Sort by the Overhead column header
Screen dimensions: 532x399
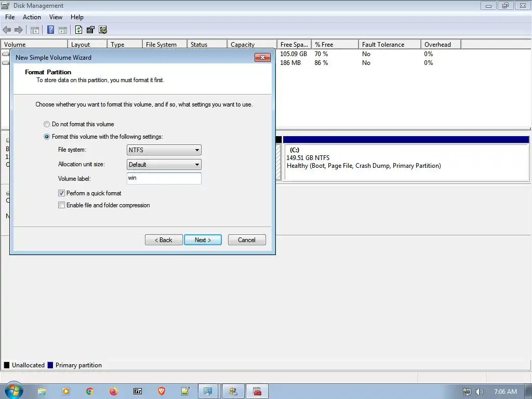[441, 45]
